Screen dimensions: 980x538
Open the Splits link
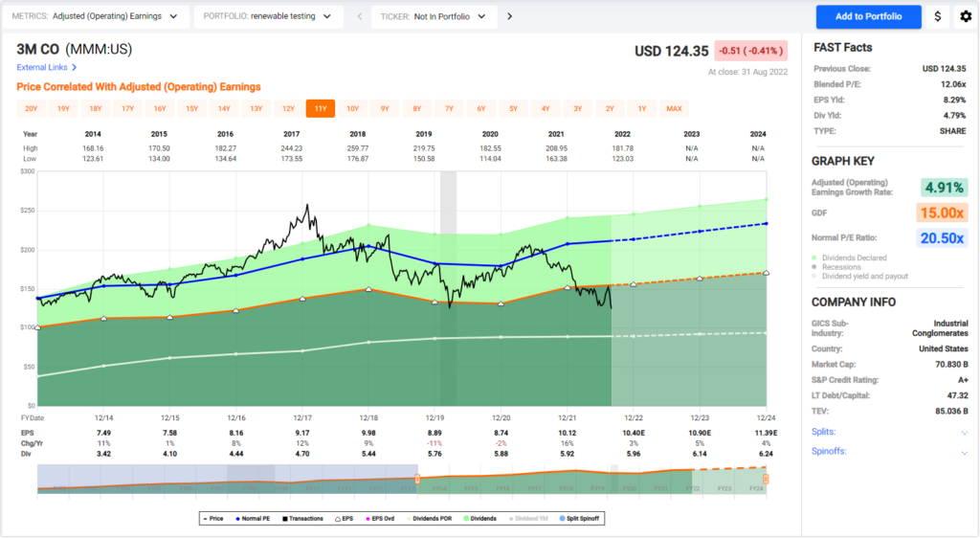pyautogui.click(x=823, y=432)
